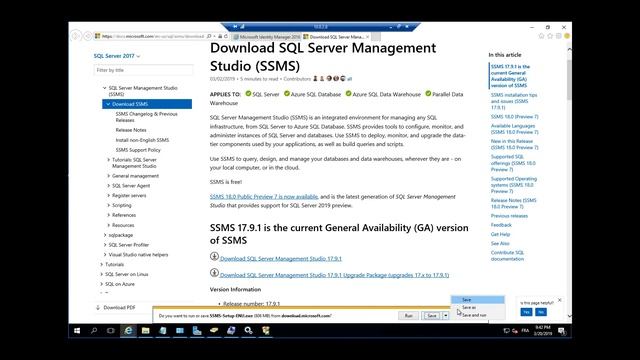Open Release Notes in the sidebar
This screenshot has width=640, height=360.
tap(131, 130)
